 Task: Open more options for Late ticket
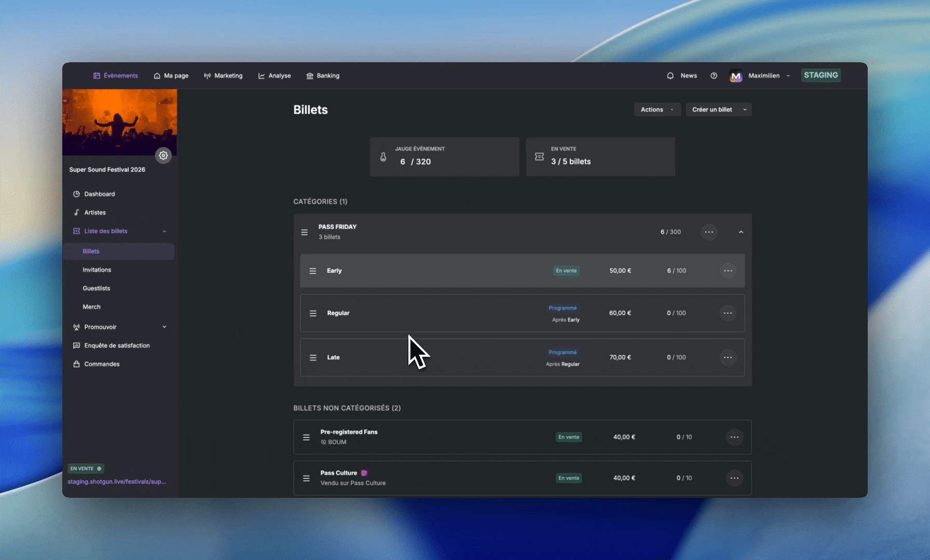(x=728, y=357)
